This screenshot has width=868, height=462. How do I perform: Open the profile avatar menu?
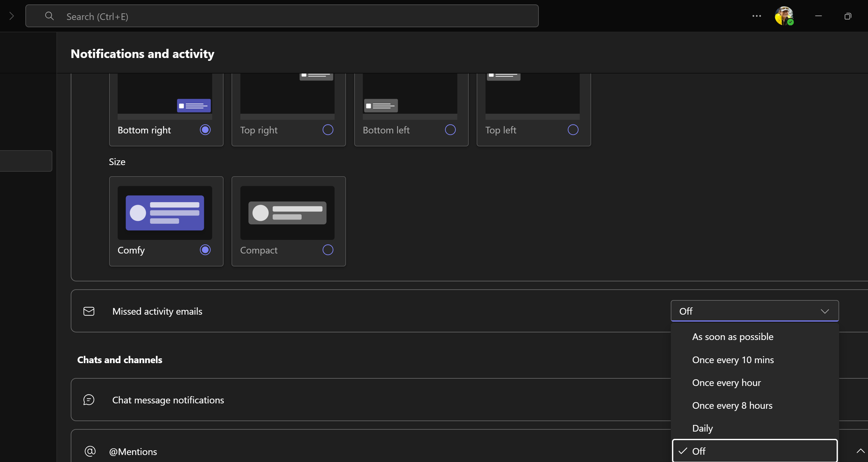783,16
